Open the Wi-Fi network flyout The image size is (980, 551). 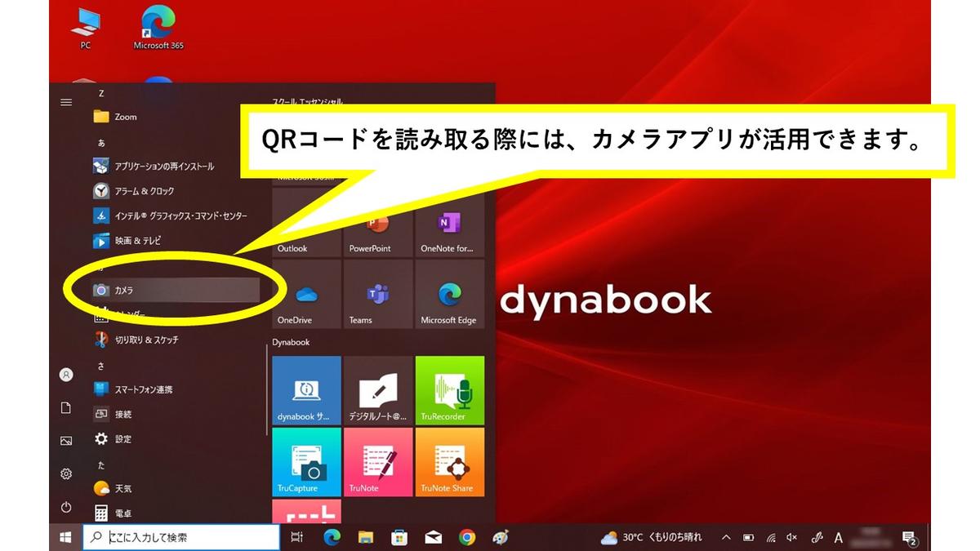(770, 537)
